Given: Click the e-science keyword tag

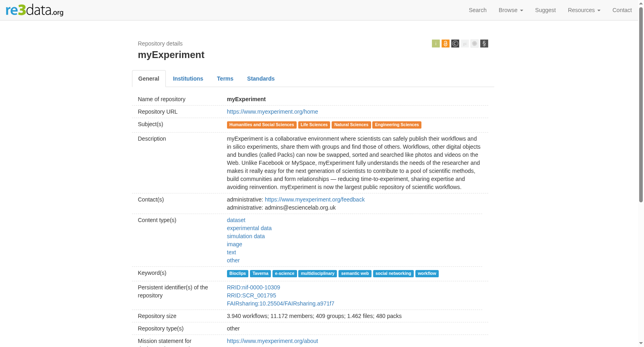Looking at the screenshot, I should point(285,274).
